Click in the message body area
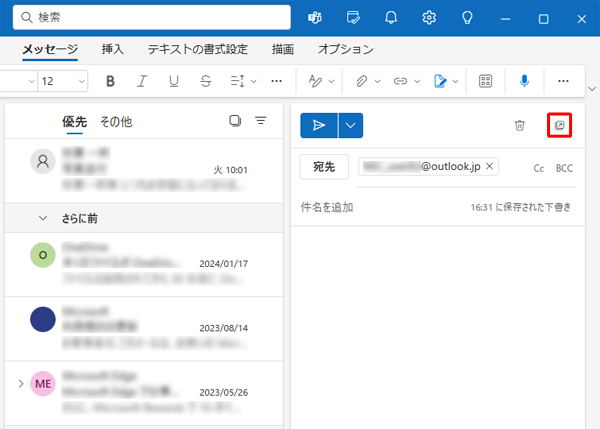 [438, 325]
